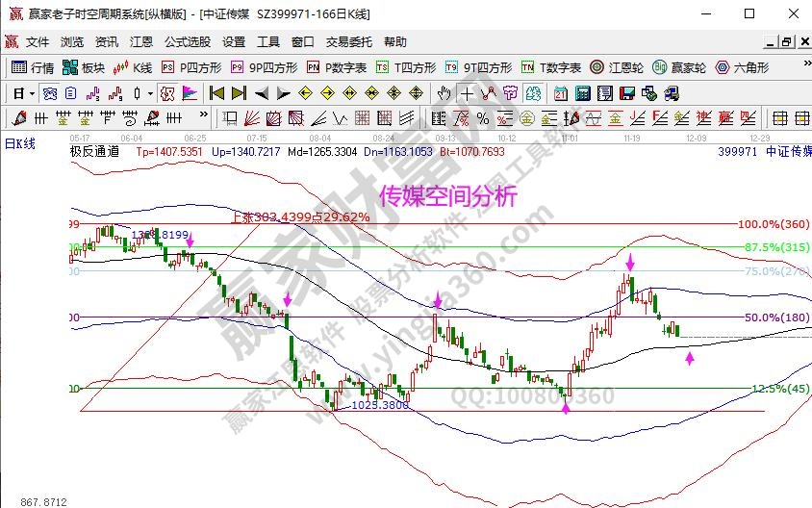Jump to first bar with skip-start arrow
The height and width of the screenshot is (508, 812).
pyautogui.click(x=216, y=93)
